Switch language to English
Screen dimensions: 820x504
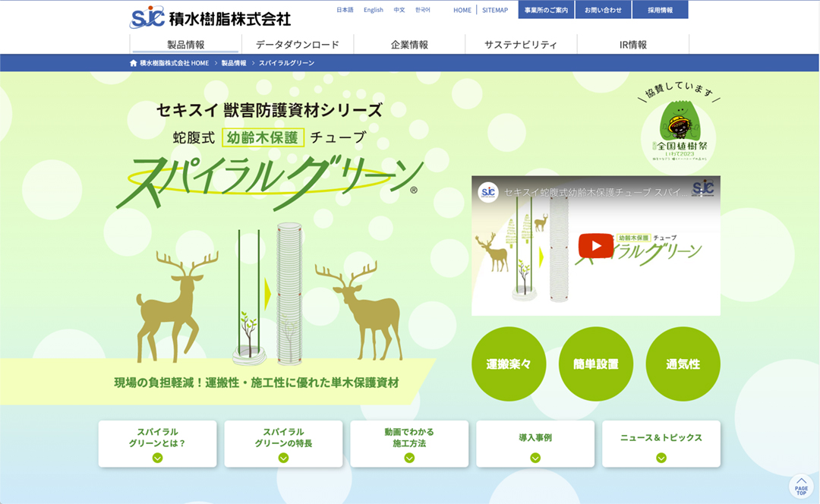(x=374, y=10)
